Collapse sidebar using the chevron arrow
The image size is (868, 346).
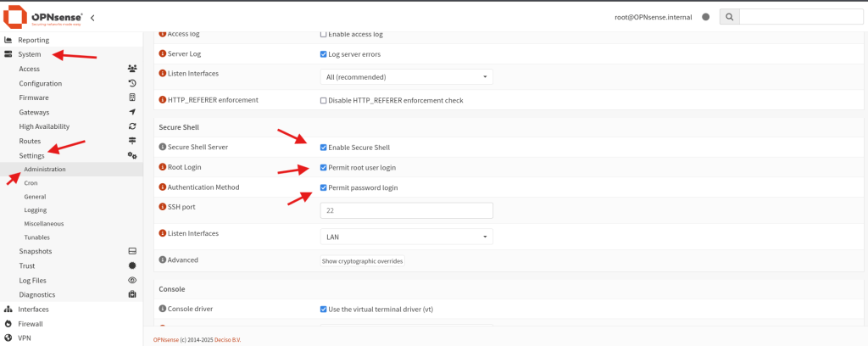click(x=92, y=17)
